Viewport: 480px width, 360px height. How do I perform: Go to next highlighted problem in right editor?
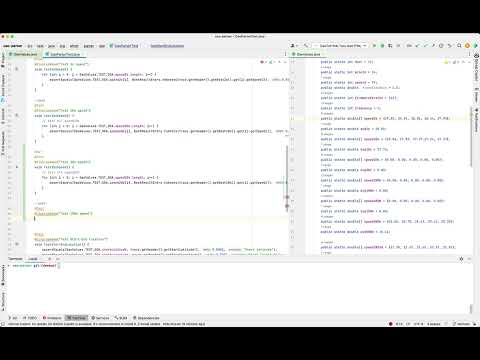pos(469,62)
